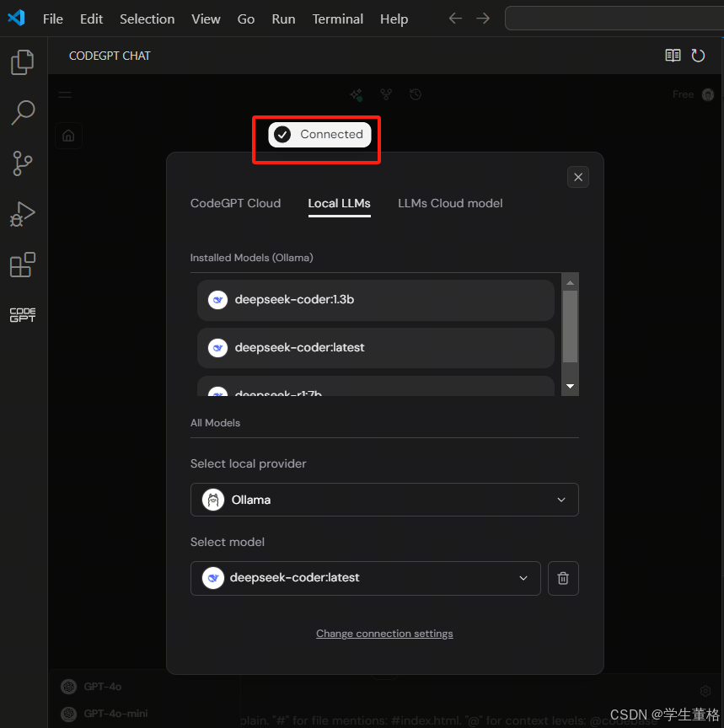Open the View menu
Image resolution: width=724 pixels, height=728 pixels.
pyautogui.click(x=206, y=19)
